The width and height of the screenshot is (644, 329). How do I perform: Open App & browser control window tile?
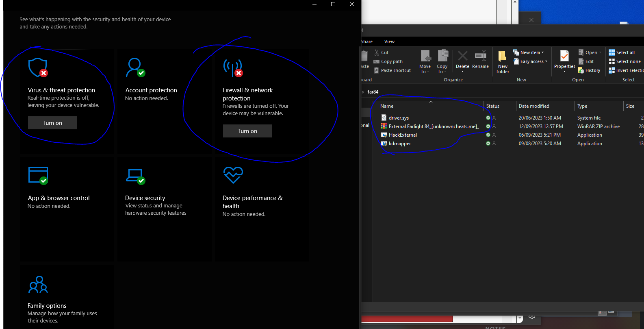pyautogui.click(x=67, y=209)
